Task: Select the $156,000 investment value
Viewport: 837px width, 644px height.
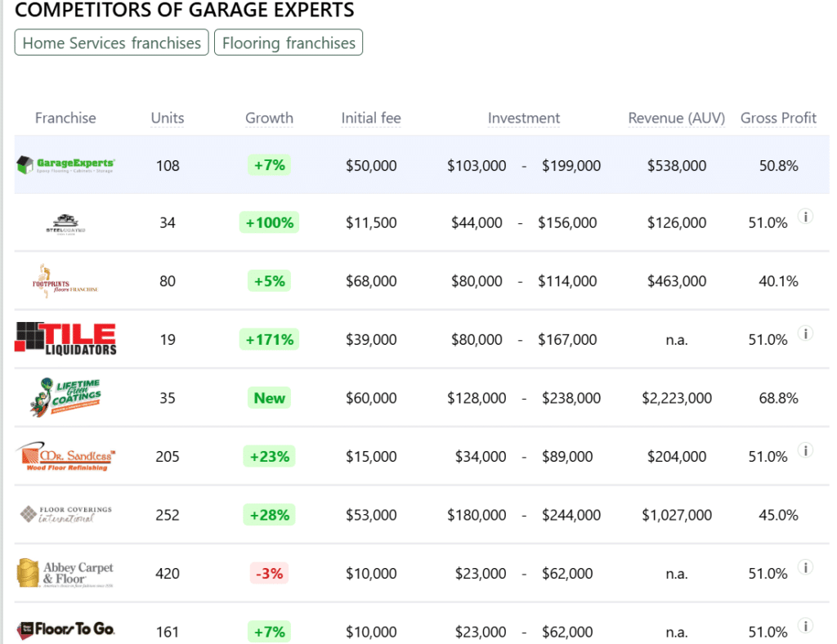Action: [567, 223]
